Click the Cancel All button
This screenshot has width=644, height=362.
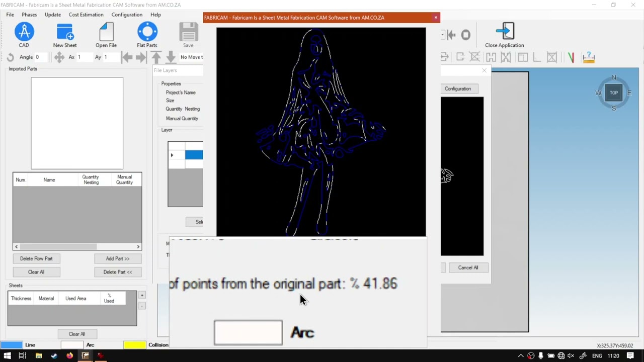point(468,267)
